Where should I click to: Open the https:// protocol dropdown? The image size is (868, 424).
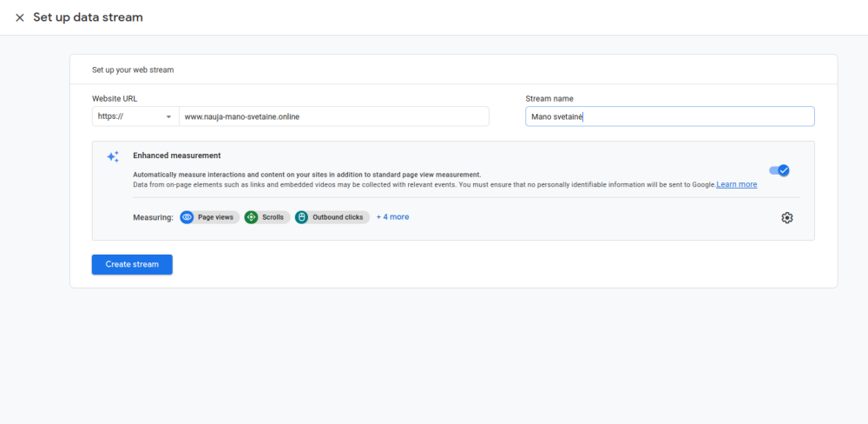(x=135, y=116)
